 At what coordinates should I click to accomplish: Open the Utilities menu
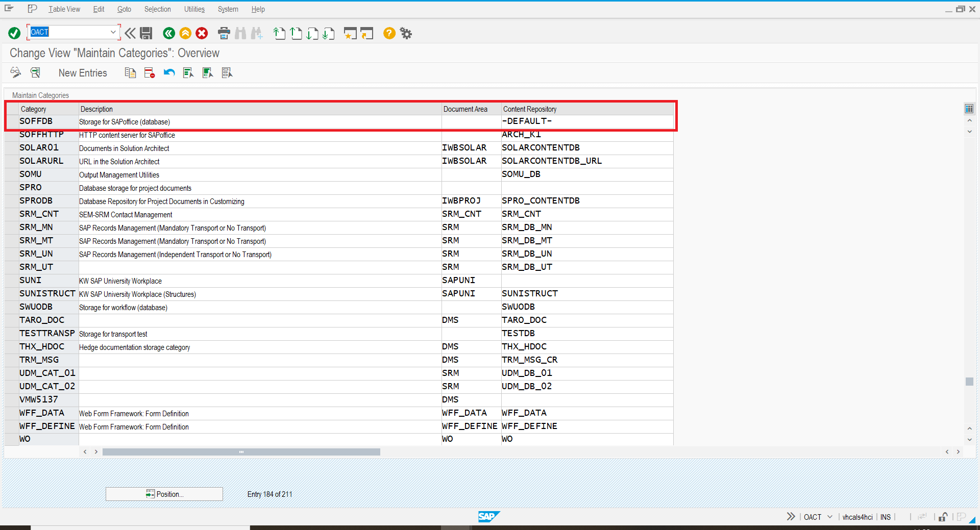point(193,9)
